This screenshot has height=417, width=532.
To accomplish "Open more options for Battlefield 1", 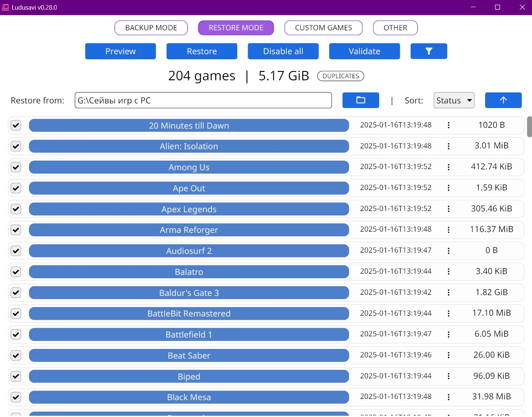I will tap(448, 334).
